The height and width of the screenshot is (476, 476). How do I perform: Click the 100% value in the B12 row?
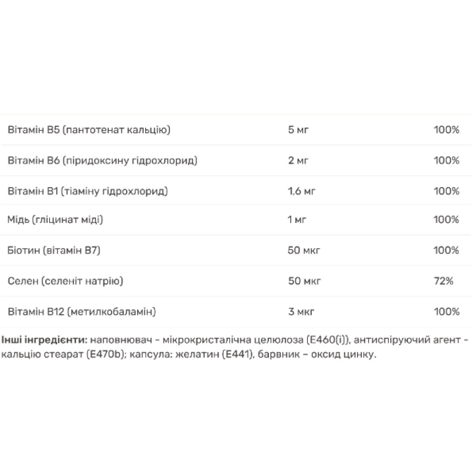[x=446, y=312]
